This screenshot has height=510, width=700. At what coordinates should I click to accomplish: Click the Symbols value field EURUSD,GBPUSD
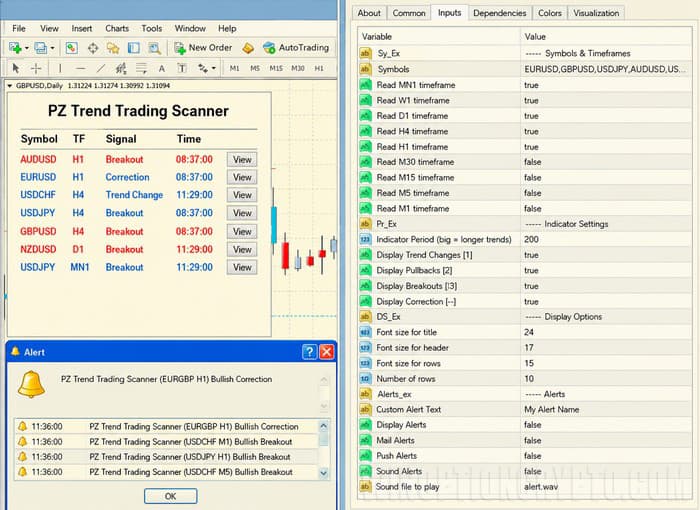tap(606, 69)
